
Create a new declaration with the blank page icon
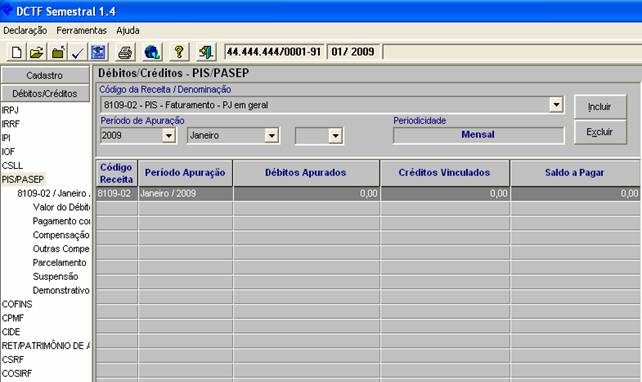coord(16,52)
